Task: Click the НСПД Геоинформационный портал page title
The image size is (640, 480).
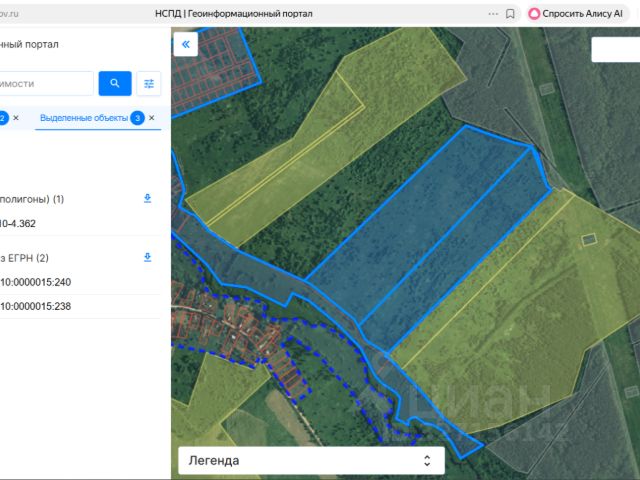Action: pyautogui.click(x=233, y=14)
